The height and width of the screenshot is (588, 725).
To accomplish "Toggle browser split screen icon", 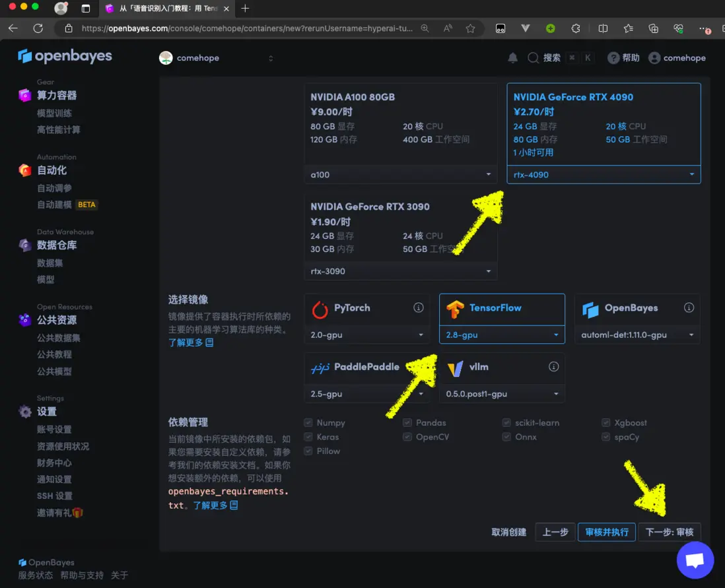I will (x=603, y=28).
